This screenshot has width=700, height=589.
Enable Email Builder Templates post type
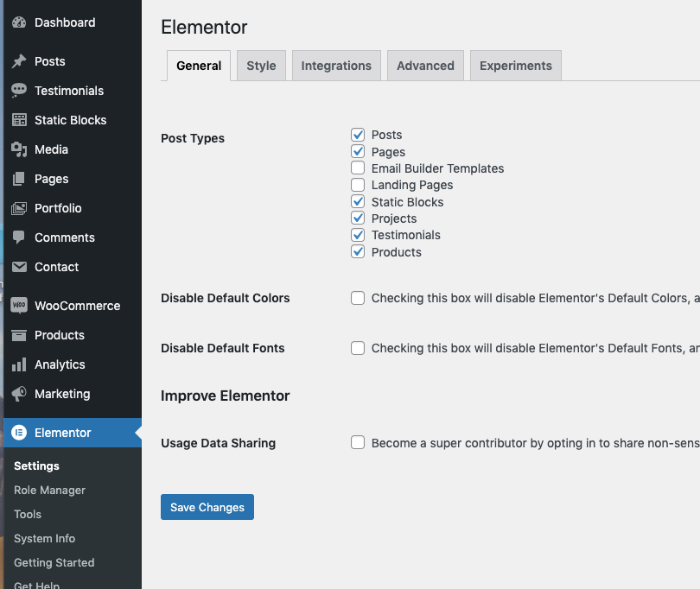pyautogui.click(x=358, y=168)
